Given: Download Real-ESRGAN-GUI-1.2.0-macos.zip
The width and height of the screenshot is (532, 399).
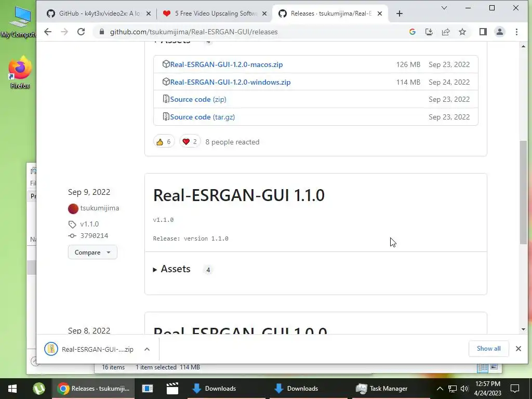Looking at the screenshot, I should click(x=227, y=64).
